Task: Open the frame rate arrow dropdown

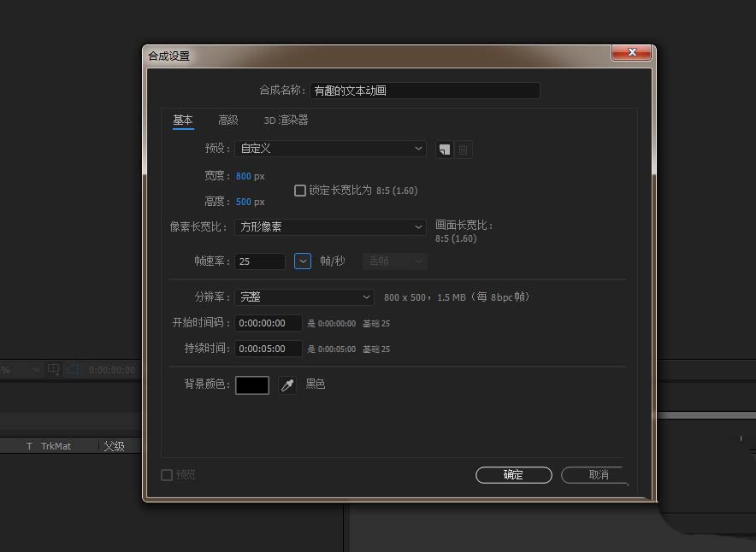Action: click(302, 261)
